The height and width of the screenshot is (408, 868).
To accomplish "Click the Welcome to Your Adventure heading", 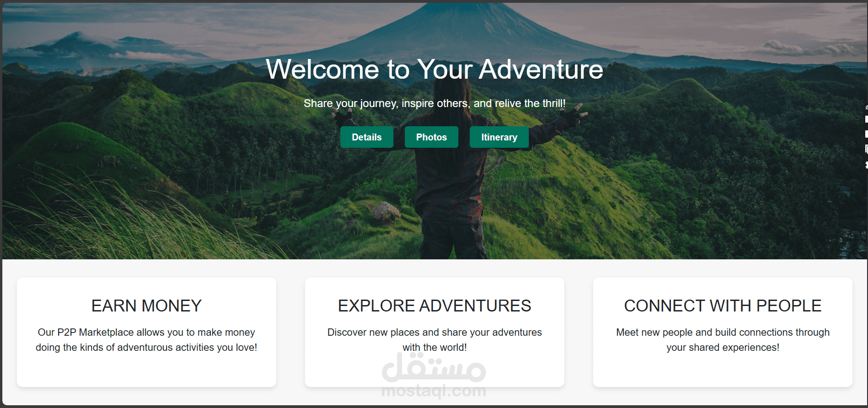I will (434, 70).
